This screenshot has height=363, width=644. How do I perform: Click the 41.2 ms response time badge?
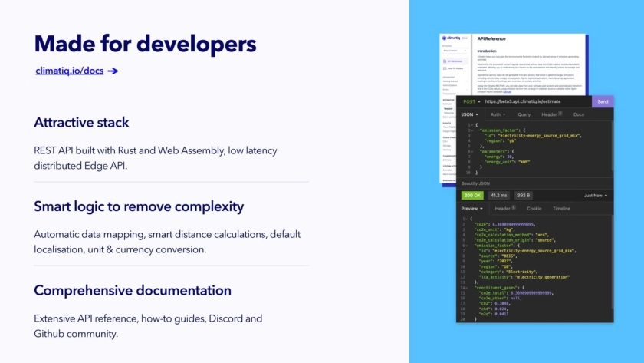pyautogui.click(x=499, y=196)
